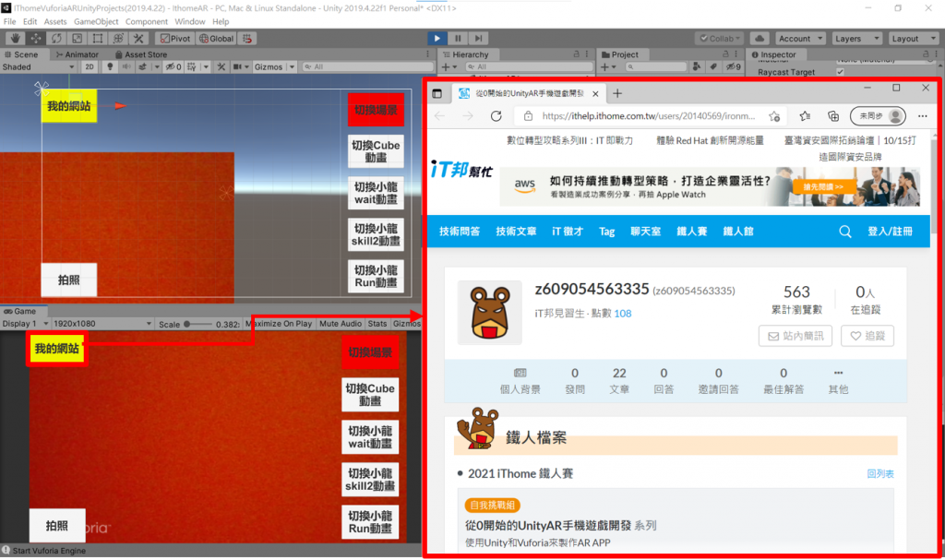Open the File menu
The height and width of the screenshot is (560, 945).
pos(9,22)
